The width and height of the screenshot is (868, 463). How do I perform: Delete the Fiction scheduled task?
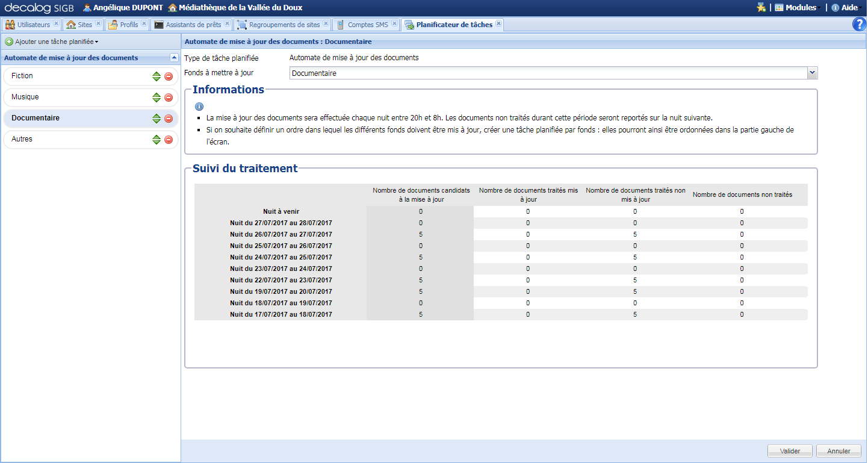(x=169, y=76)
